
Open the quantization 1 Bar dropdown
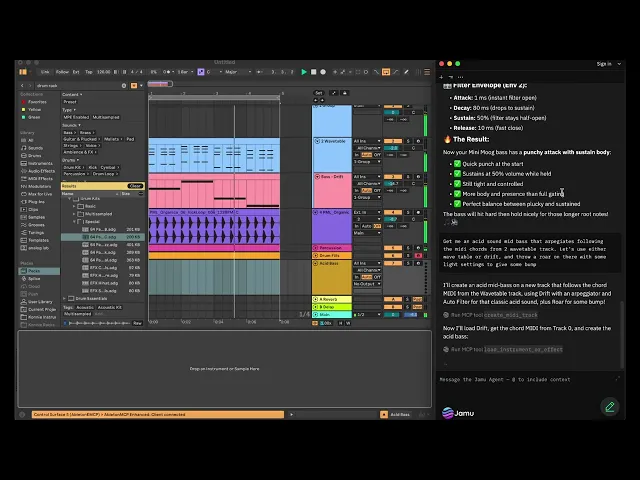tap(184, 72)
